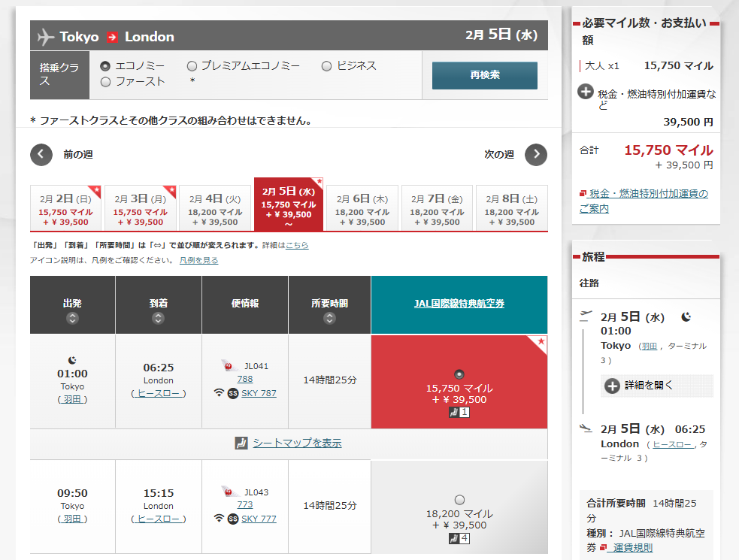739x560 pixels.
Task: Open 羽田 airport link for 09:50 departure
Action: tap(72, 519)
